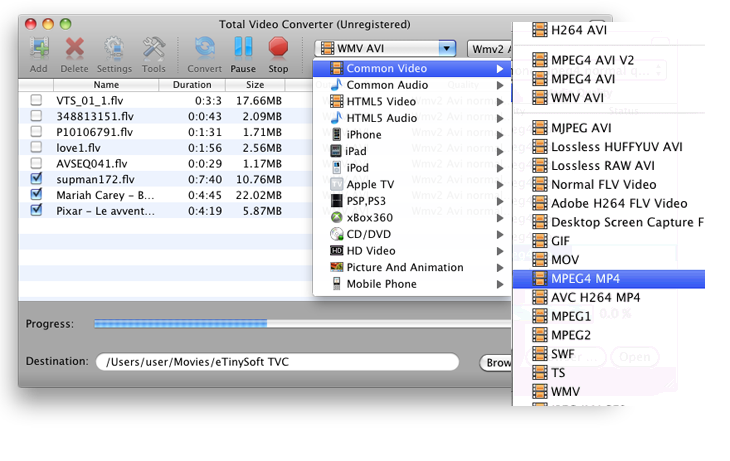The height and width of the screenshot is (461, 730).
Task: Open the WMV AVI format dropdown
Action: point(385,48)
